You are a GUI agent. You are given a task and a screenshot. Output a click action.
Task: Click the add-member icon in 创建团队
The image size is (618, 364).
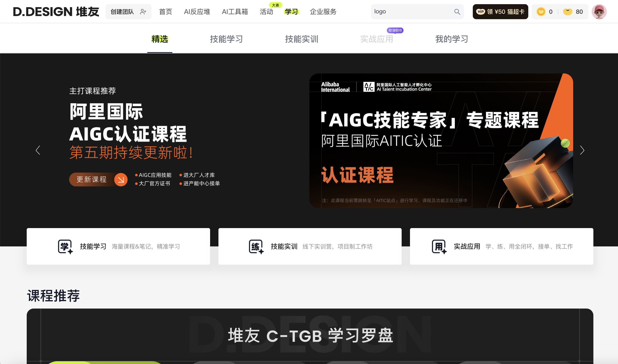[143, 11]
